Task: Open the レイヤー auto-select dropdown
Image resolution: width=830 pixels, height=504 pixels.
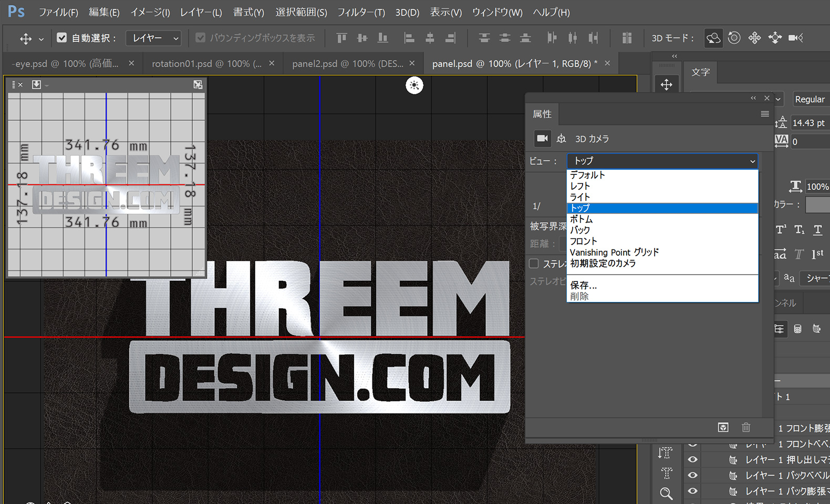Action: tap(154, 38)
